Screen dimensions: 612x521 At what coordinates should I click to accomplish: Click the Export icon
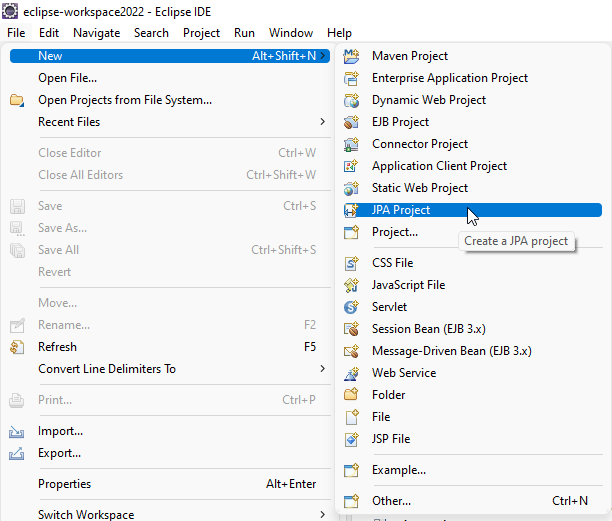17,453
